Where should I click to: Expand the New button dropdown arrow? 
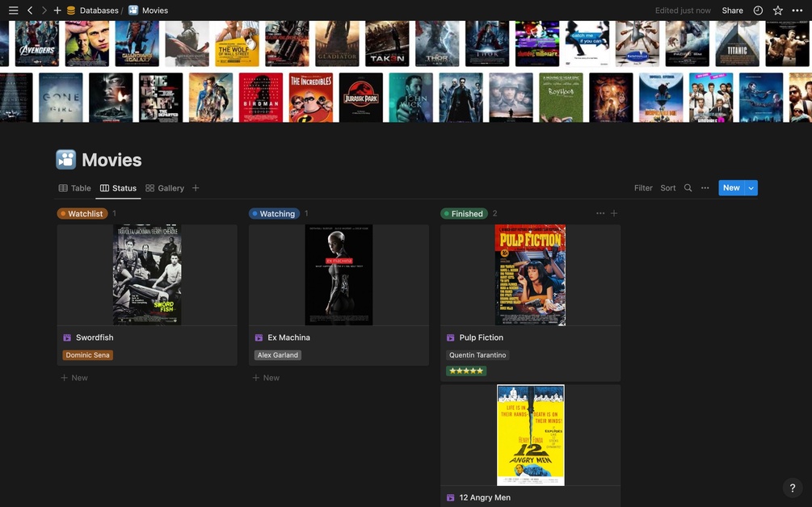[x=751, y=188]
